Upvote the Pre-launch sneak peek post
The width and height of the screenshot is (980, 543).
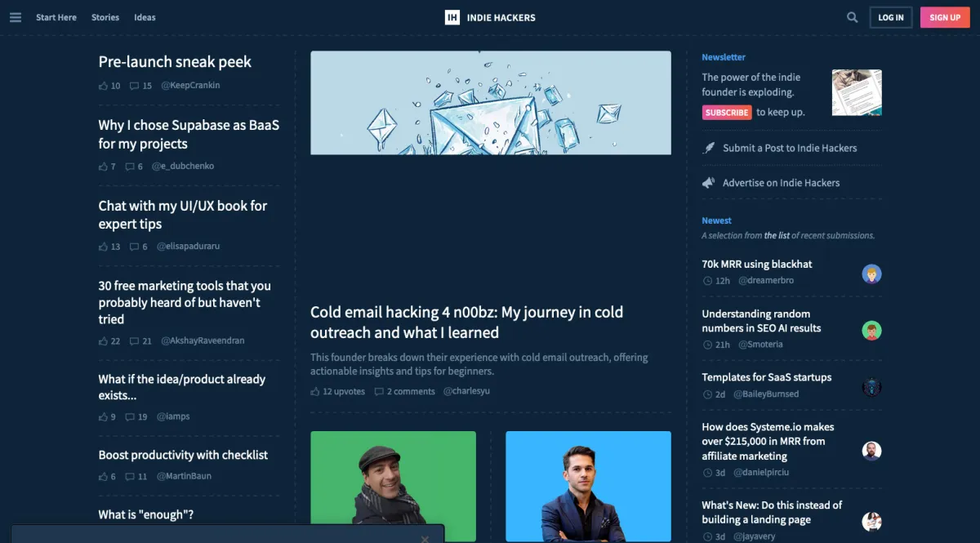[103, 86]
